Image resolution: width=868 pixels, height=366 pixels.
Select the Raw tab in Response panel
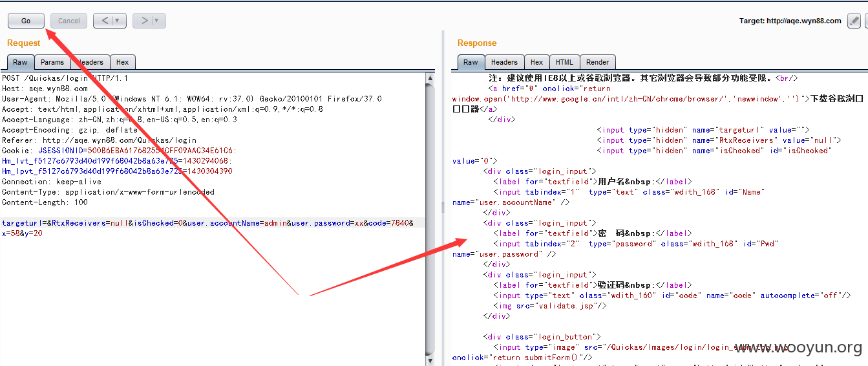tap(471, 62)
